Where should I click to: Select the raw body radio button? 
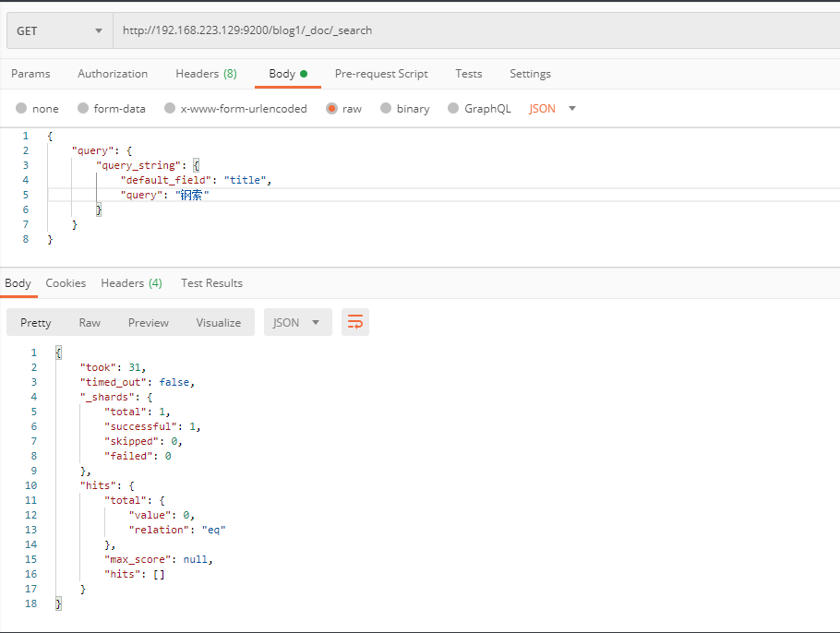pyautogui.click(x=331, y=108)
